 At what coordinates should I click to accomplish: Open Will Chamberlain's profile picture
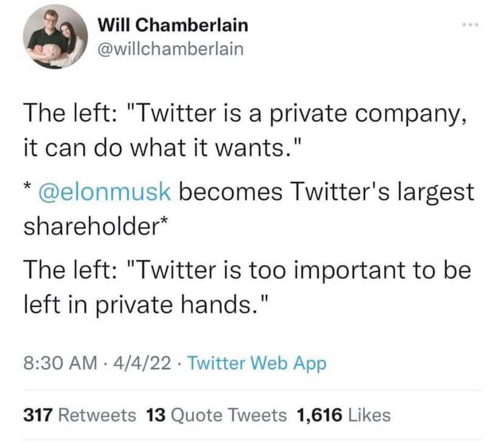pyautogui.click(x=55, y=37)
